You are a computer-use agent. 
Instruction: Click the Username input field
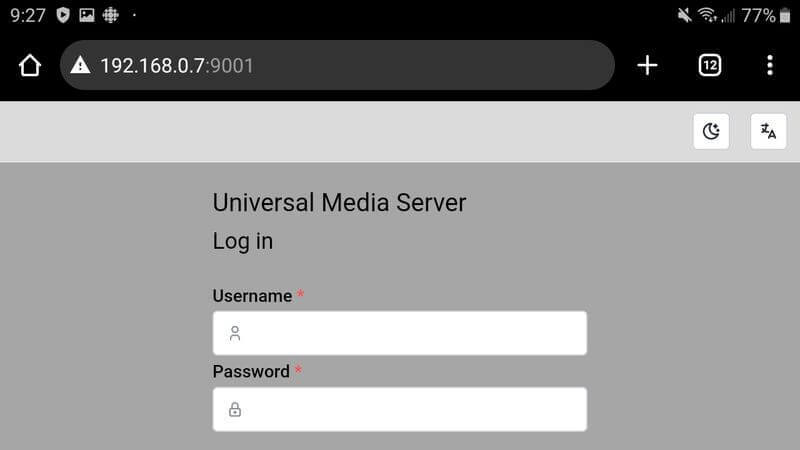[x=399, y=333]
